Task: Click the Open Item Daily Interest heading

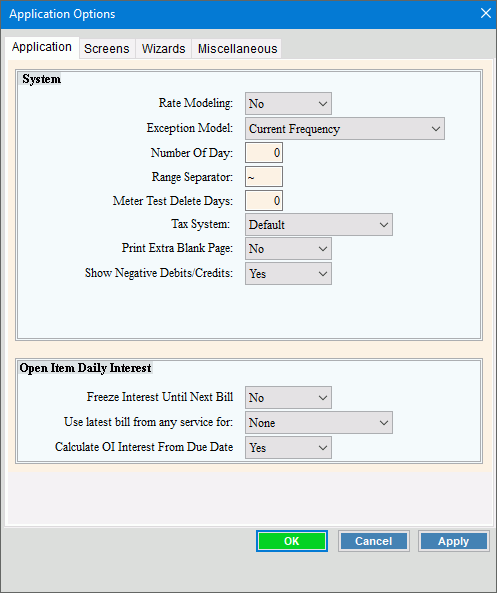Action: [85, 368]
